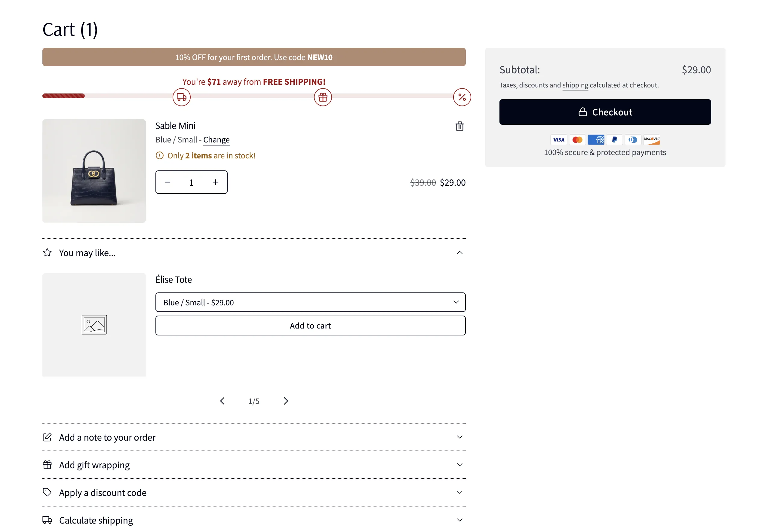The image size is (774, 532).
Task: Delete the Sable Mini from cart
Action: (x=459, y=126)
